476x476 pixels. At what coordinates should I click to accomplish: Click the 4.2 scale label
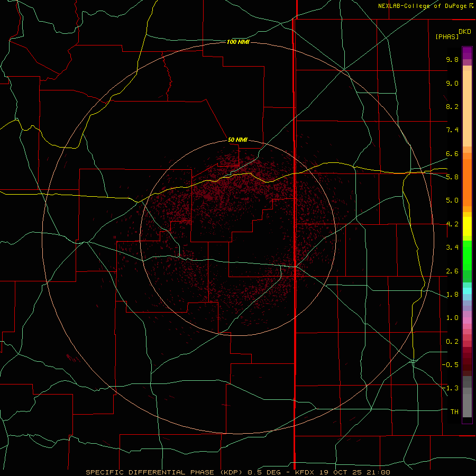pyautogui.click(x=452, y=224)
